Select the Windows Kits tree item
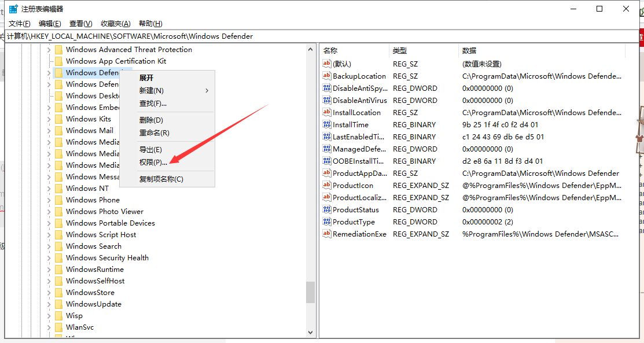 point(89,119)
